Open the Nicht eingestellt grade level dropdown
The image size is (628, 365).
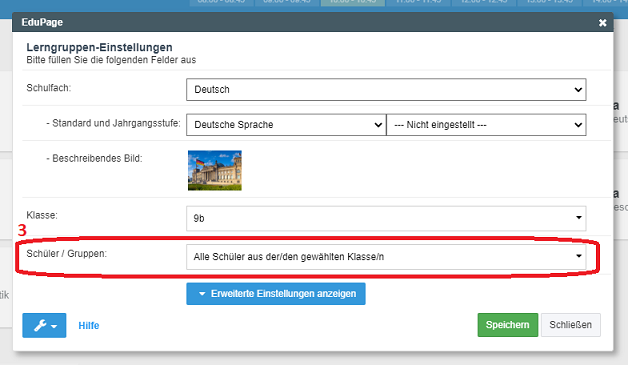click(486, 125)
